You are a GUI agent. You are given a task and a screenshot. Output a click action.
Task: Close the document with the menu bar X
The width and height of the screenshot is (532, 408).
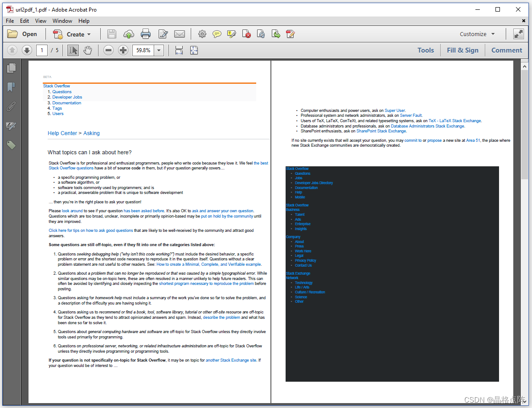(x=524, y=21)
